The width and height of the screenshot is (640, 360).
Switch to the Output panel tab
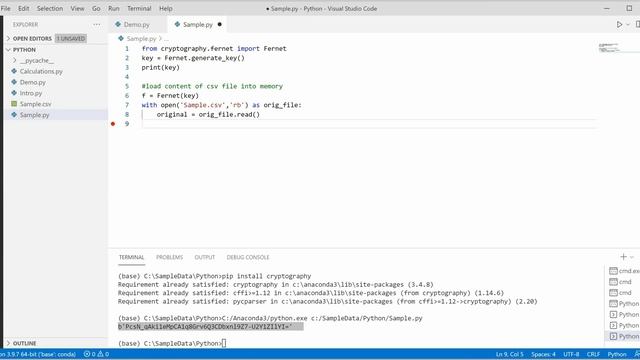point(204,257)
